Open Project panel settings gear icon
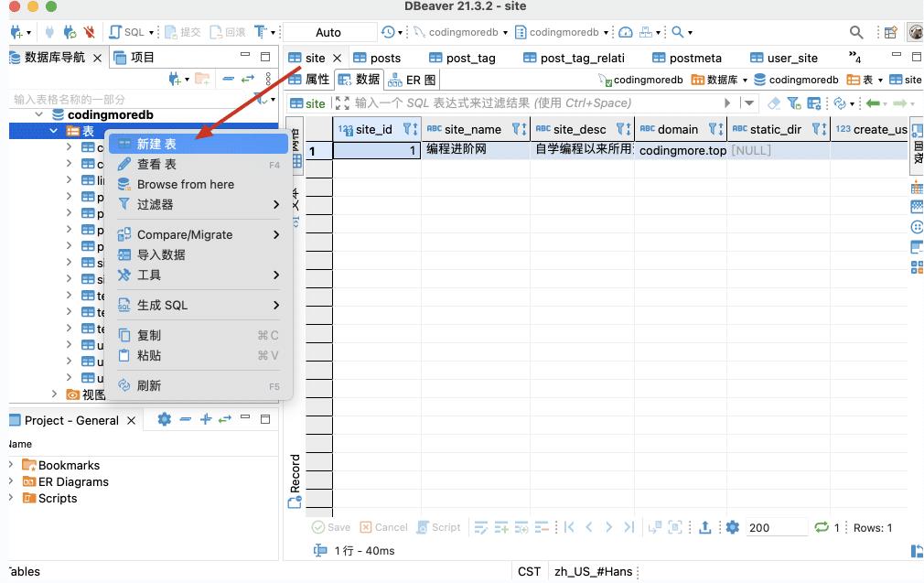 click(164, 419)
